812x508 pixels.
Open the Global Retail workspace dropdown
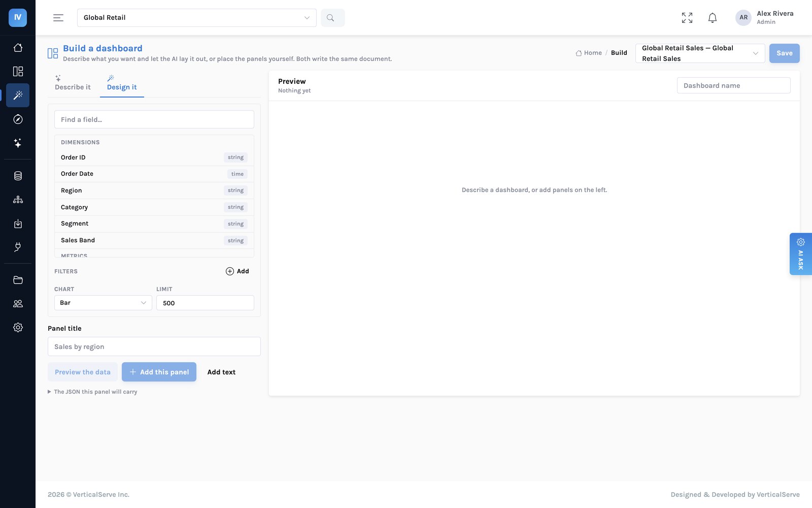(197, 18)
